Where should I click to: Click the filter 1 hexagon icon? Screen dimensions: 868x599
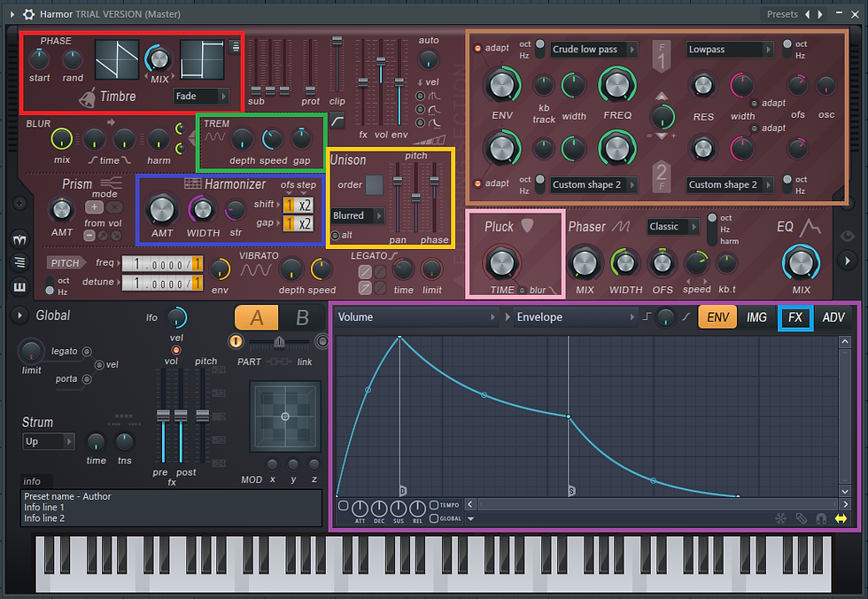pos(661,57)
